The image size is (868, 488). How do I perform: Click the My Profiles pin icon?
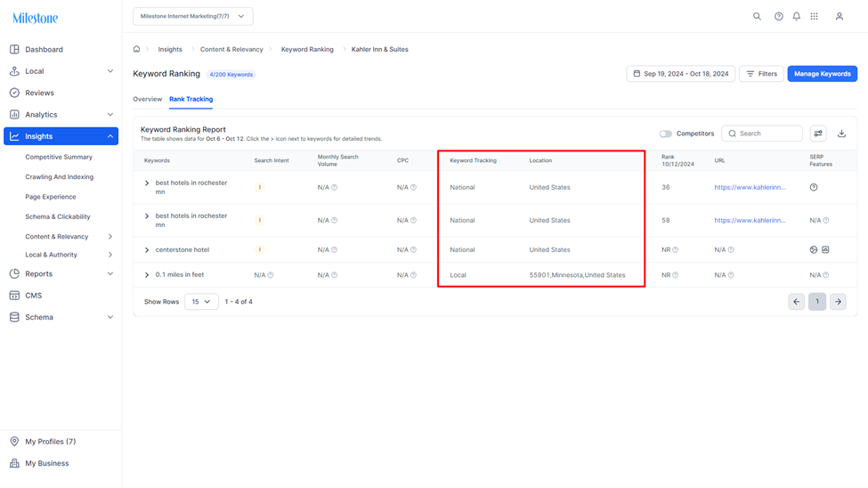click(14, 442)
